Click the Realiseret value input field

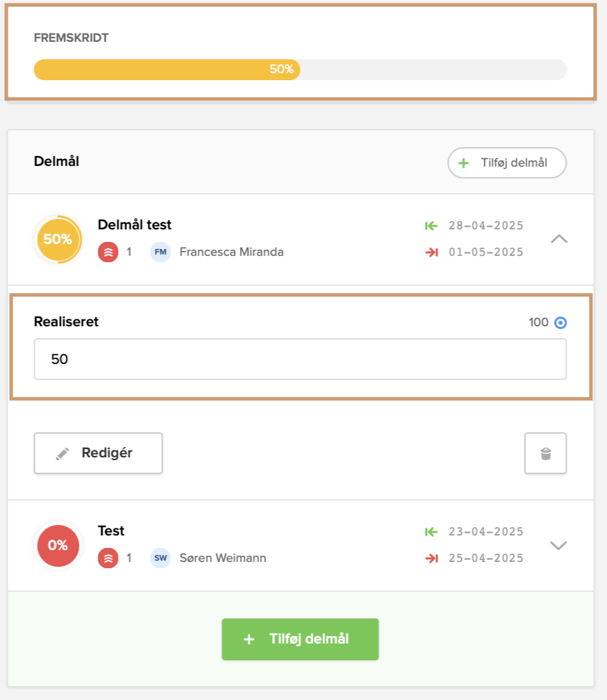[300, 359]
